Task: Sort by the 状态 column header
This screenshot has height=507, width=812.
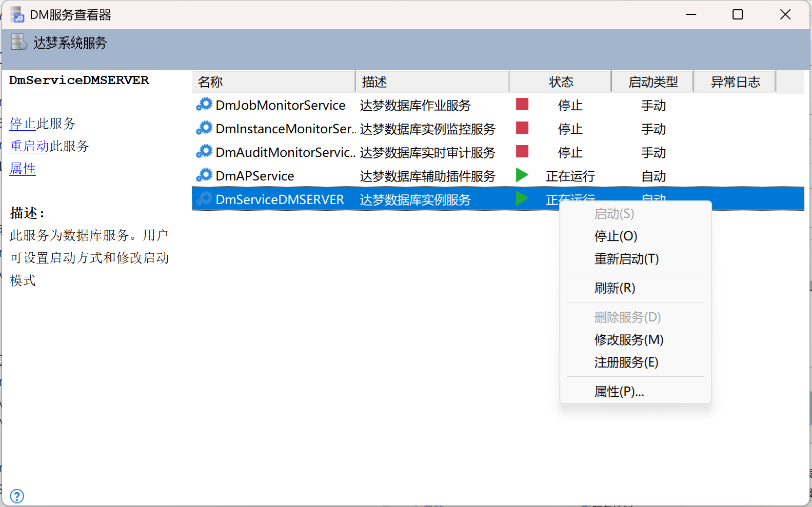Action: [x=561, y=82]
